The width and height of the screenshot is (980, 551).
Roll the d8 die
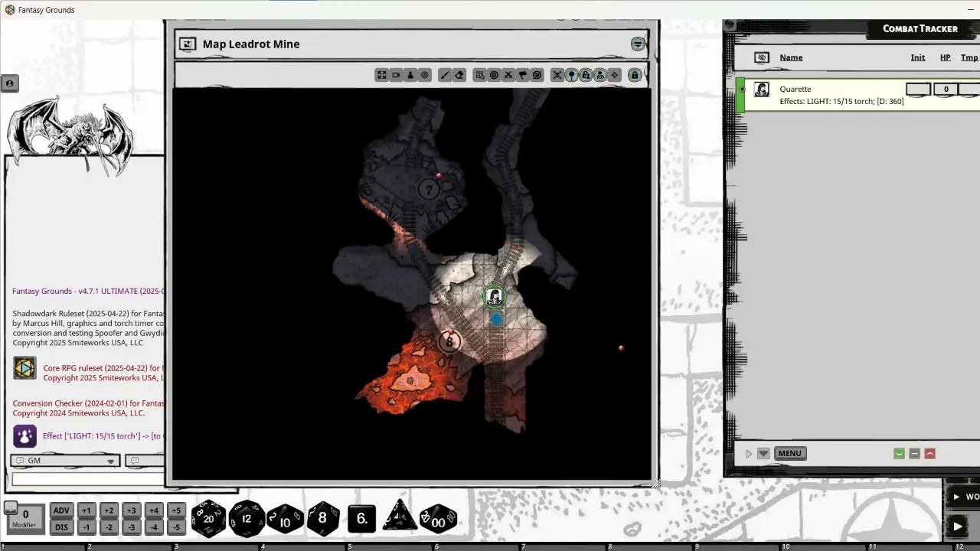tap(323, 518)
